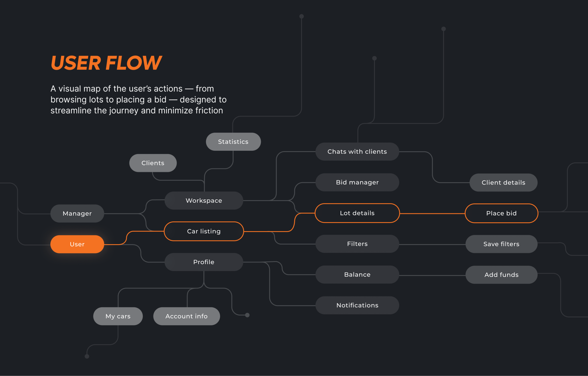This screenshot has width=588, height=376.
Task: Select the Profile node
Action: click(x=204, y=262)
